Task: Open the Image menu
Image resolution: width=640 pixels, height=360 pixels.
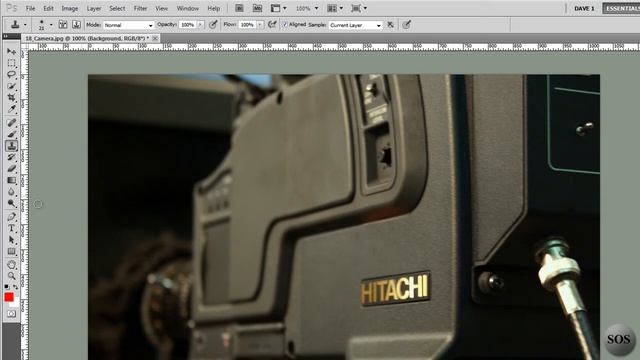Action: click(x=70, y=8)
